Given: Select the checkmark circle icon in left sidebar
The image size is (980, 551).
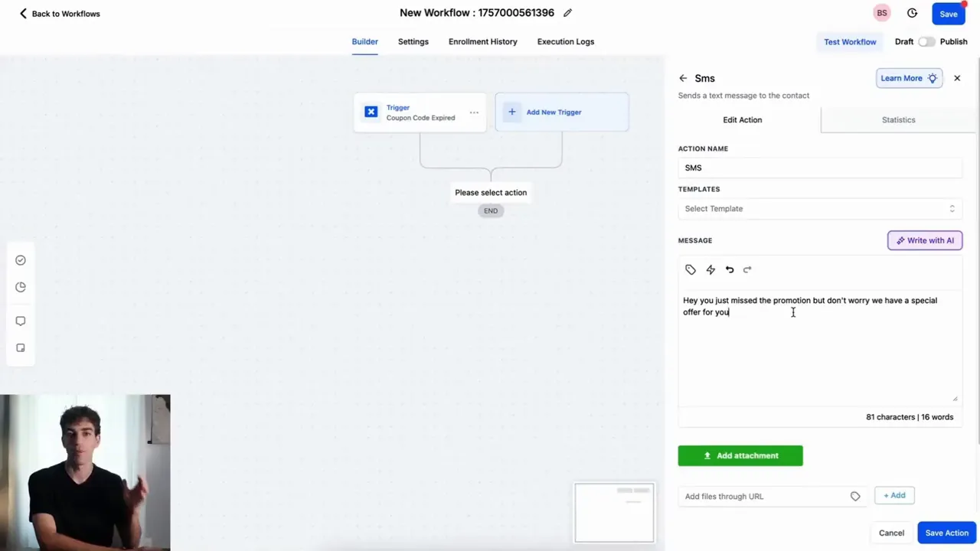Looking at the screenshot, I should [x=21, y=260].
